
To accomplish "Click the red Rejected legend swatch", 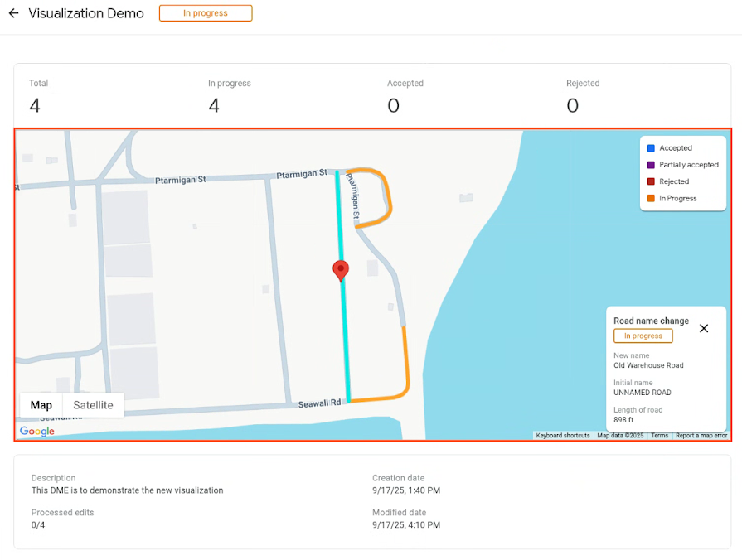I will point(651,181).
